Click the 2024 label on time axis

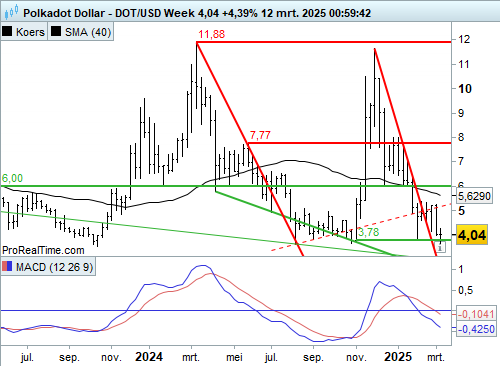click(x=149, y=357)
